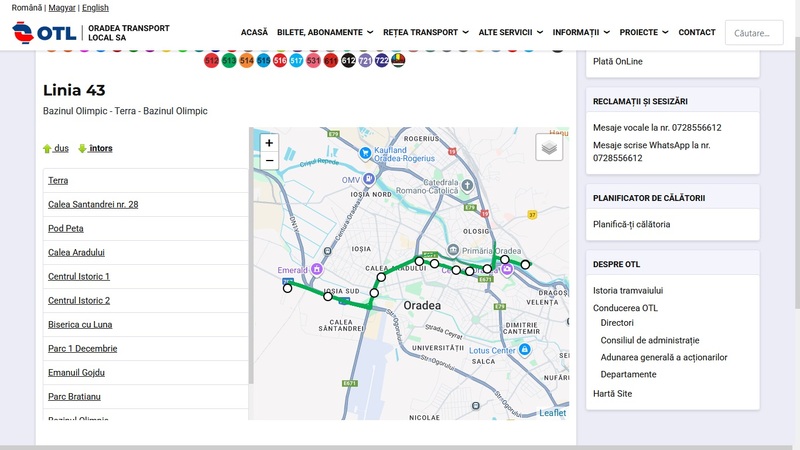
Task: Switch the route direction to dus
Action: (56, 148)
